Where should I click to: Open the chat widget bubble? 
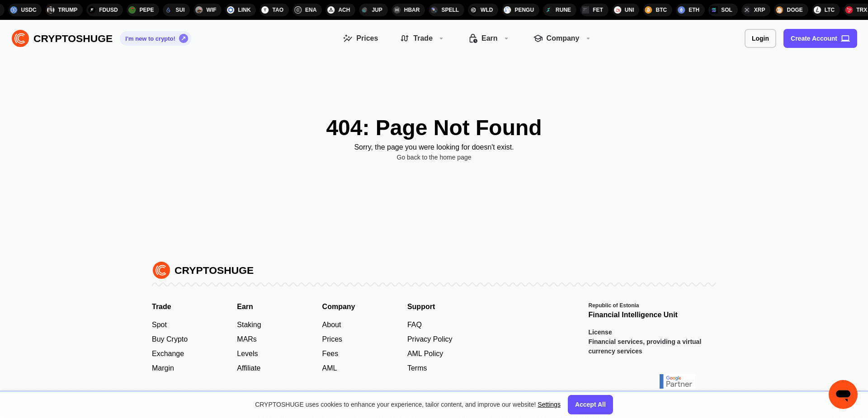(x=843, y=394)
